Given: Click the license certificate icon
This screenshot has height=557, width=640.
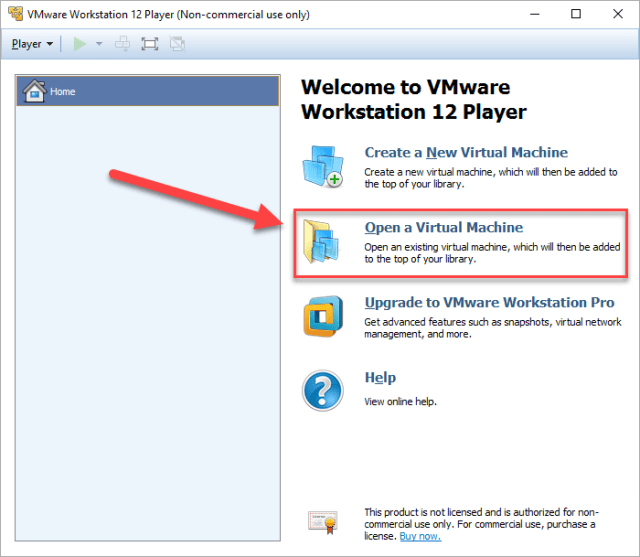Looking at the screenshot, I should (x=323, y=521).
